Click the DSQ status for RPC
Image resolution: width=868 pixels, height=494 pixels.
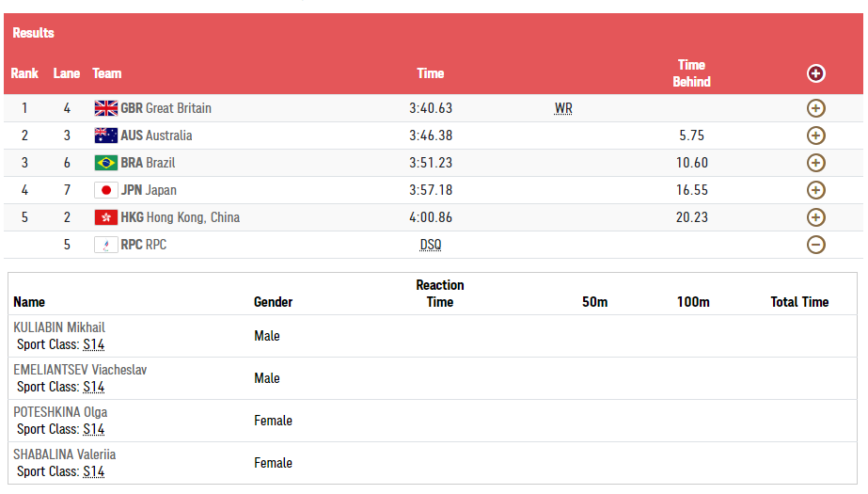pyautogui.click(x=431, y=245)
